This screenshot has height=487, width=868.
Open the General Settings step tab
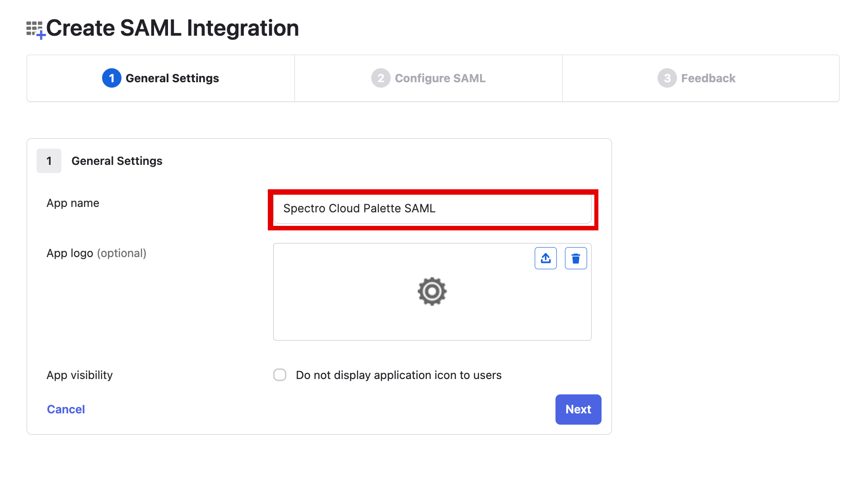(161, 78)
